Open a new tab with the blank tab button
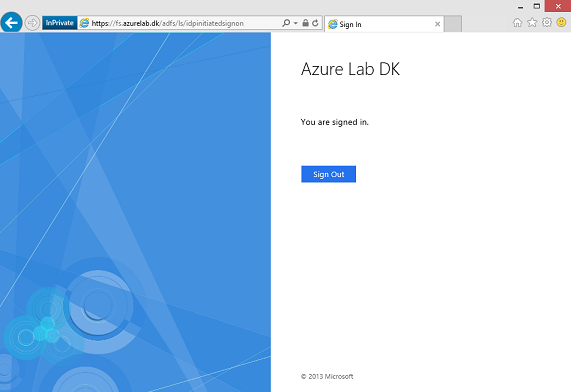Viewport: 571px width, 392px height. pyautogui.click(x=453, y=24)
